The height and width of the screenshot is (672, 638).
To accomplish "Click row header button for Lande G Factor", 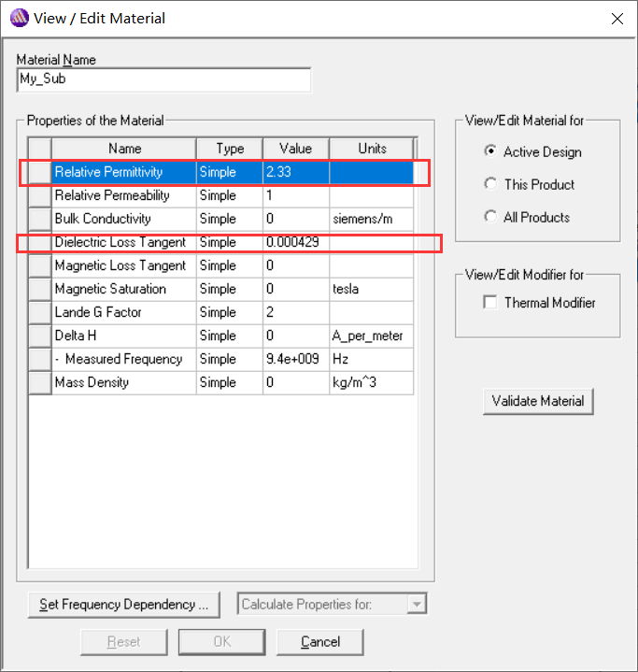I will [x=40, y=312].
